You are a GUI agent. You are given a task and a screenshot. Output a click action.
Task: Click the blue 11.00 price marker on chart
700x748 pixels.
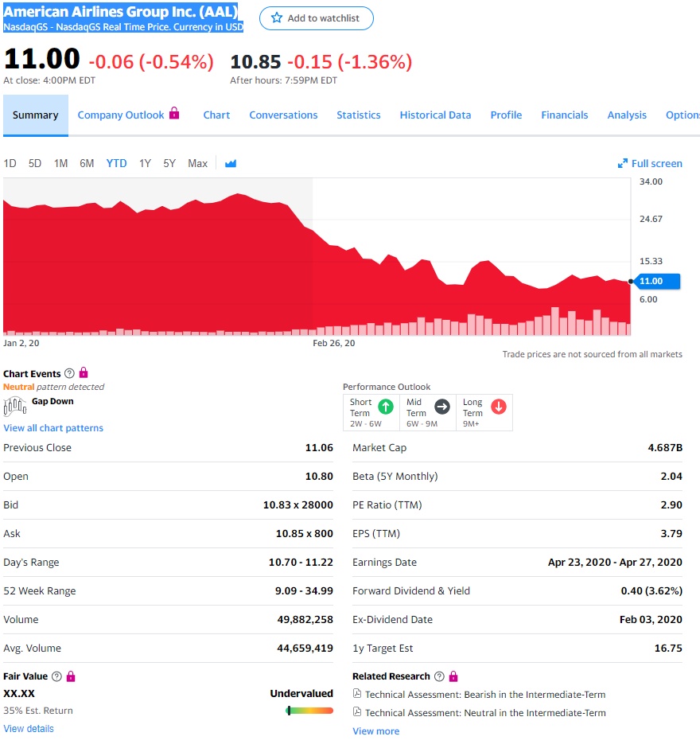[656, 281]
